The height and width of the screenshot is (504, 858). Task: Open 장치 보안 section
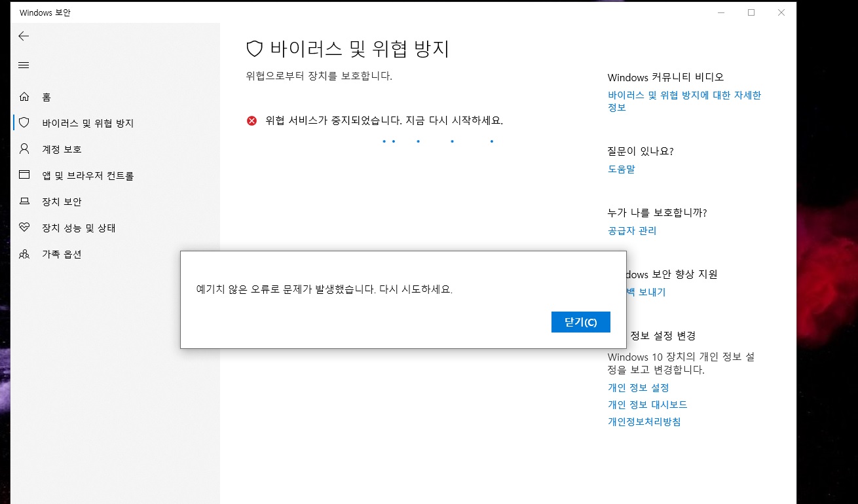pos(62,202)
